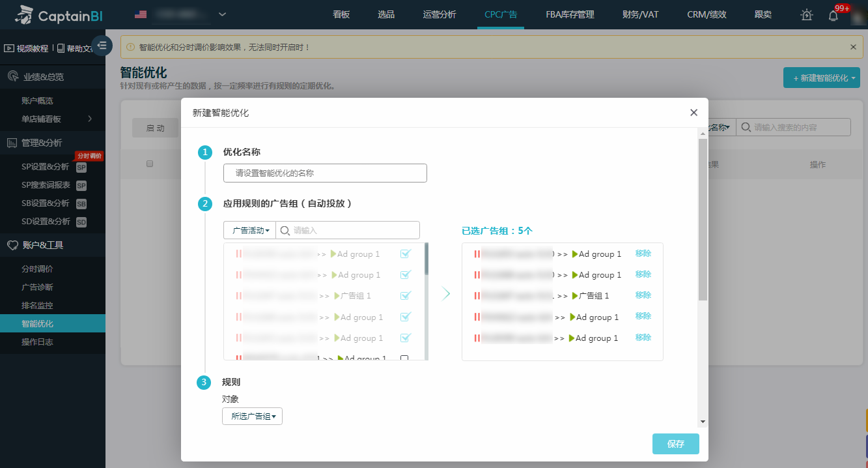Click the SP badge beside SP搜索词报表

[x=81, y=186]
